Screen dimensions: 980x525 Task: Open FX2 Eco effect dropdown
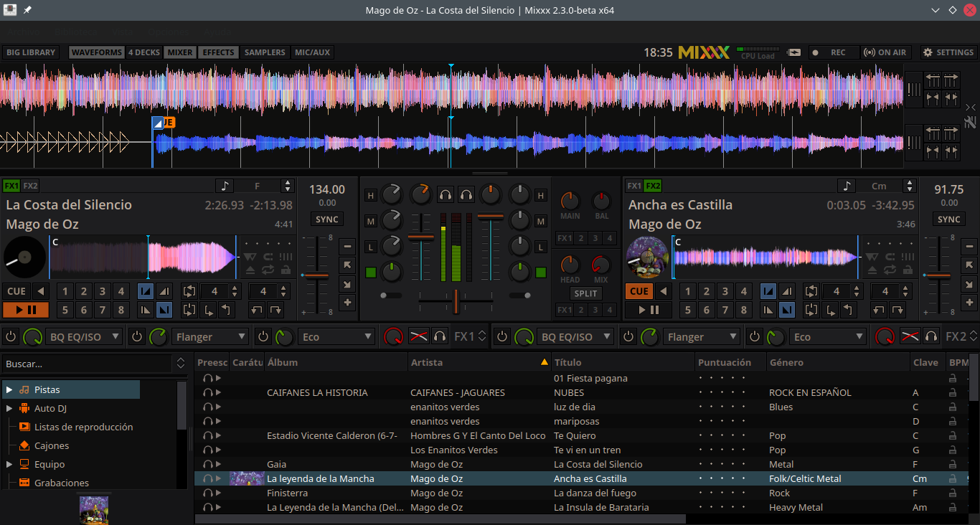coord(829,336)
